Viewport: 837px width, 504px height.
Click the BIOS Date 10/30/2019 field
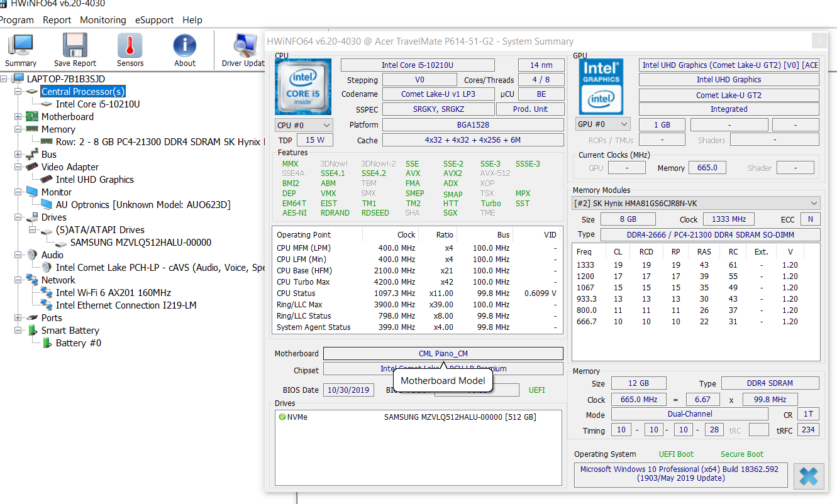tap(348, 390)
